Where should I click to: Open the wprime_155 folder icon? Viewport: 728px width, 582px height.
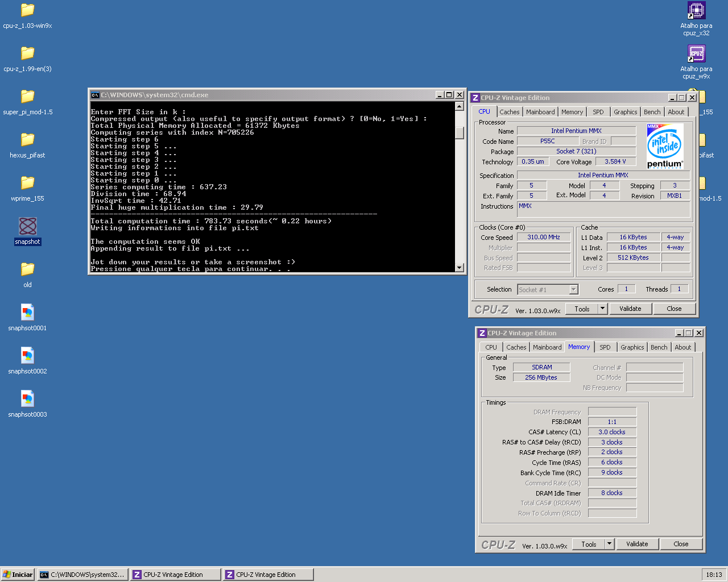tap(27, 183)
